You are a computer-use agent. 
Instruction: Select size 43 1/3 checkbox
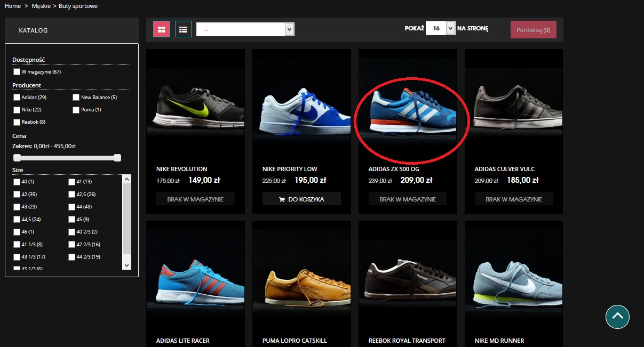pyautogui.click(x=17, y=257)
